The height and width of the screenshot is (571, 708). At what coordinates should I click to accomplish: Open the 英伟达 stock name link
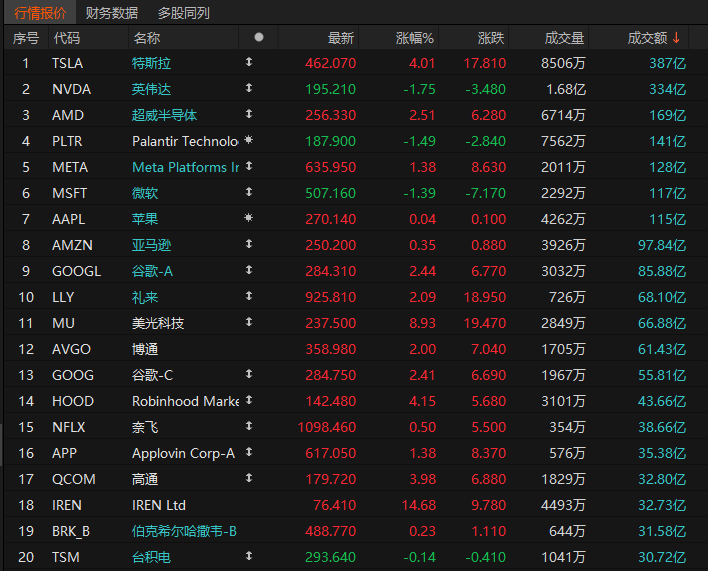pyautogui.click(x=151, y=89)
